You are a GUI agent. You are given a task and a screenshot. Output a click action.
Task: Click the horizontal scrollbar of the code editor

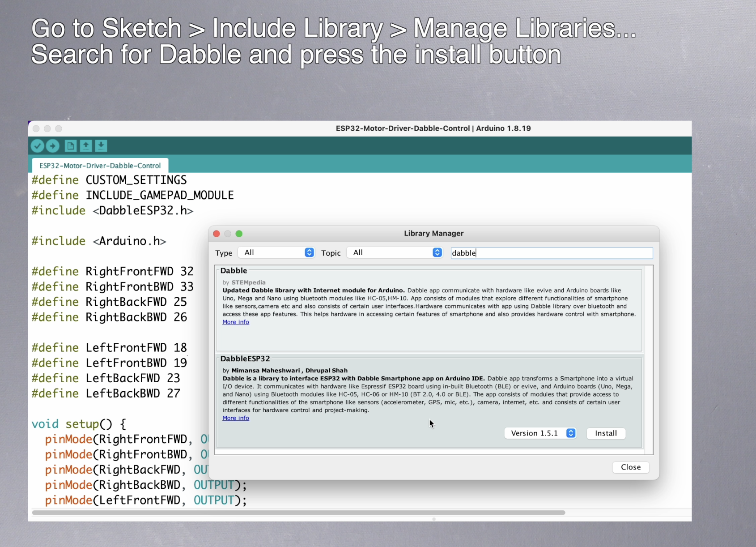299,513
